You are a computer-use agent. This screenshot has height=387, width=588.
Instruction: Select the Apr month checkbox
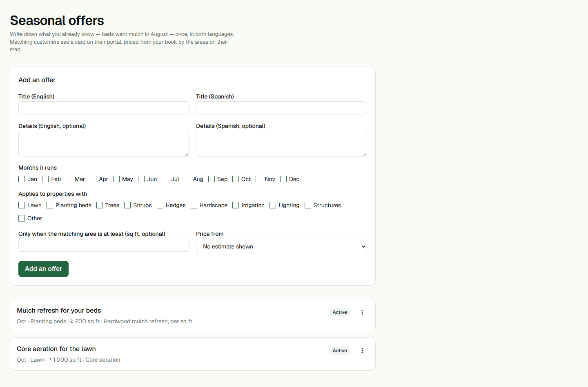click(93, 179)
